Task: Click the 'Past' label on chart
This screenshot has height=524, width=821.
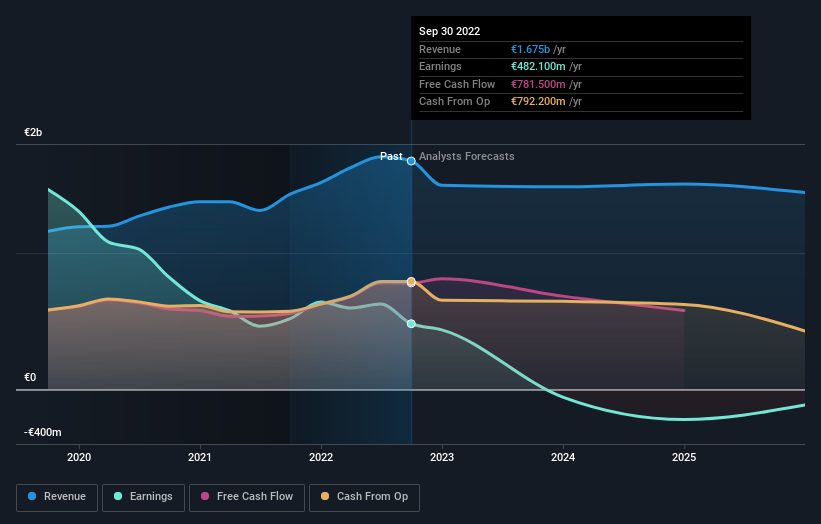Action: (x=391, y=156)
